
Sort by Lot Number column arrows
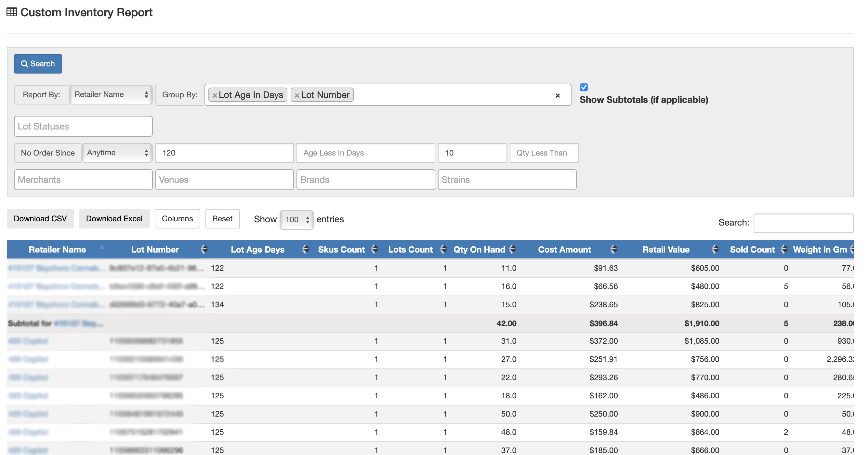pyautogui.click(x=204, y=249)
